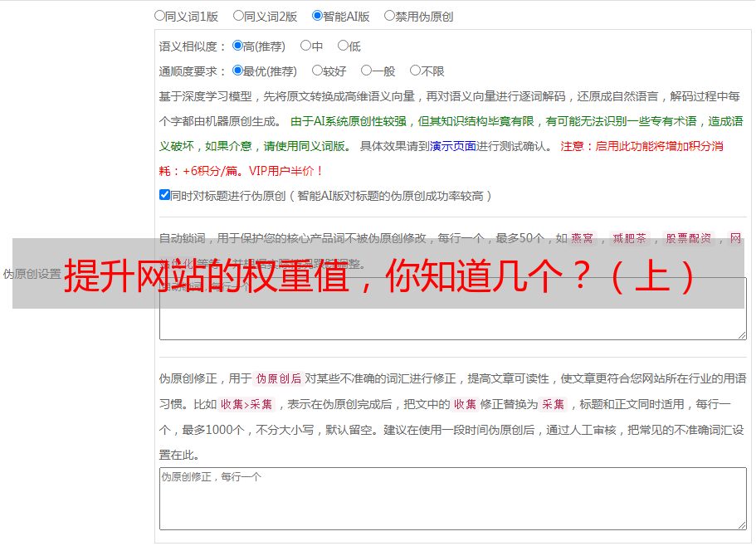Screen dimensions: 756x546
Task: Click the 燕窝 example tag
Action: (x=582, y=238)
